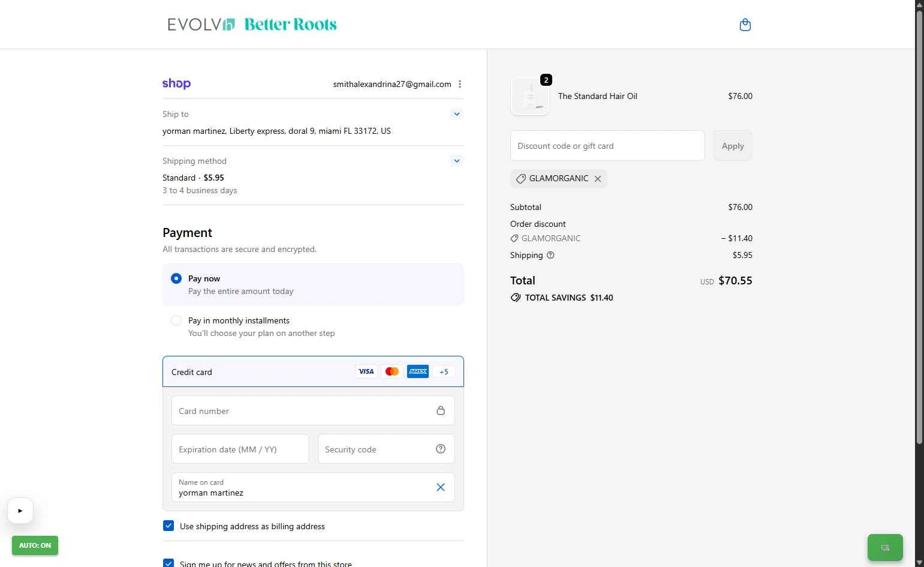924x567 pixels.
Task: Expand the Ship to section
Action: [457, 114]
